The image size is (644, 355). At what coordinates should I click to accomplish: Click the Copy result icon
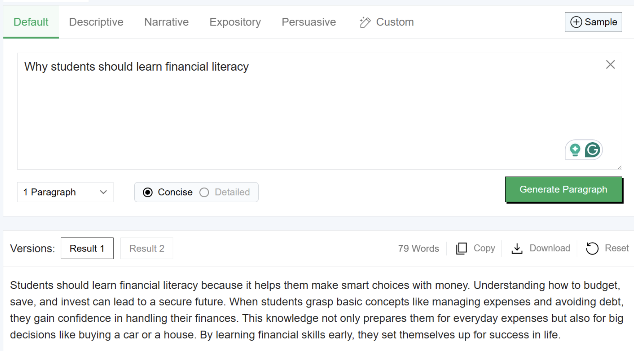[x=462, y=248]
